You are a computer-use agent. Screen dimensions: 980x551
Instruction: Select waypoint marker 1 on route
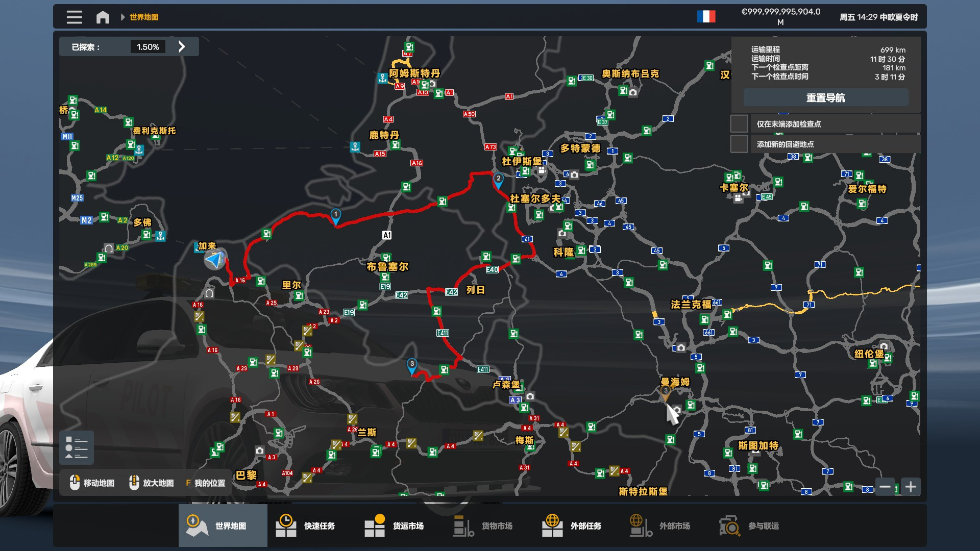tap(335, 215)
